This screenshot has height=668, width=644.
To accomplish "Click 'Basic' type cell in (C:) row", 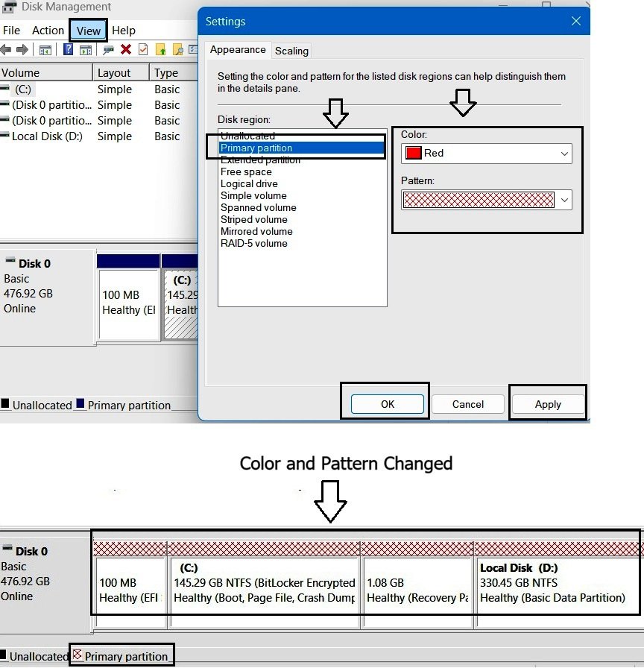I will (x=167, y=89).
